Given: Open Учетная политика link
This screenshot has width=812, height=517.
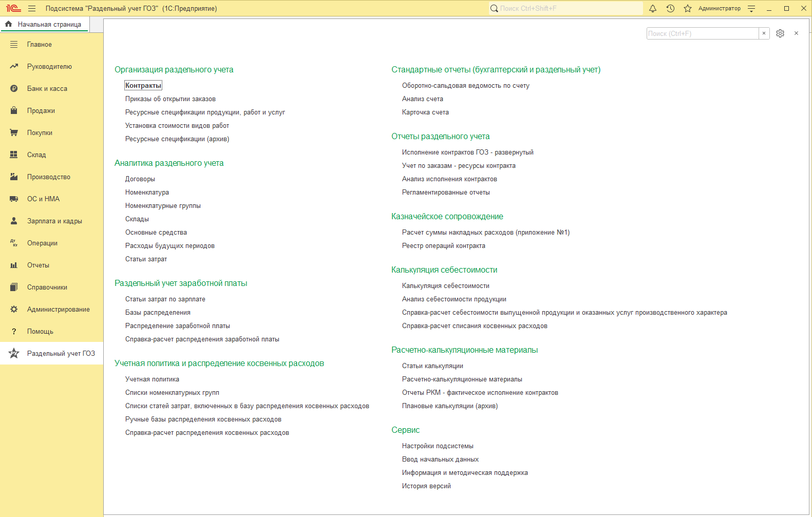Looking at the screenshot, I should pos(152,379).
